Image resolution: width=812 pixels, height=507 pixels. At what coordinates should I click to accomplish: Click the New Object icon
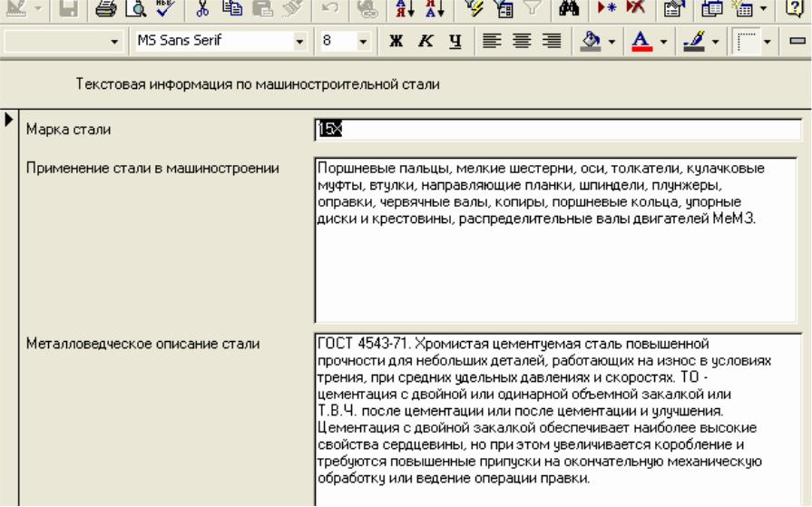click(x=743, y=8)
